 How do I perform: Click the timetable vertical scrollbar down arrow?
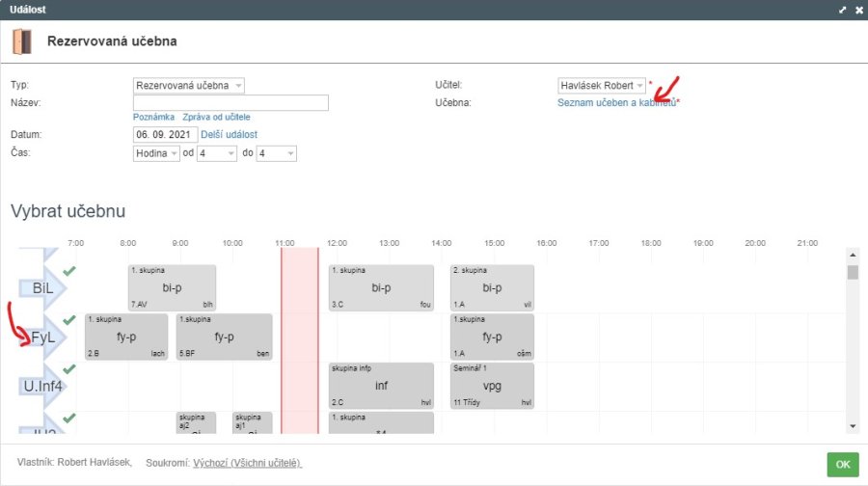point(852,425)
